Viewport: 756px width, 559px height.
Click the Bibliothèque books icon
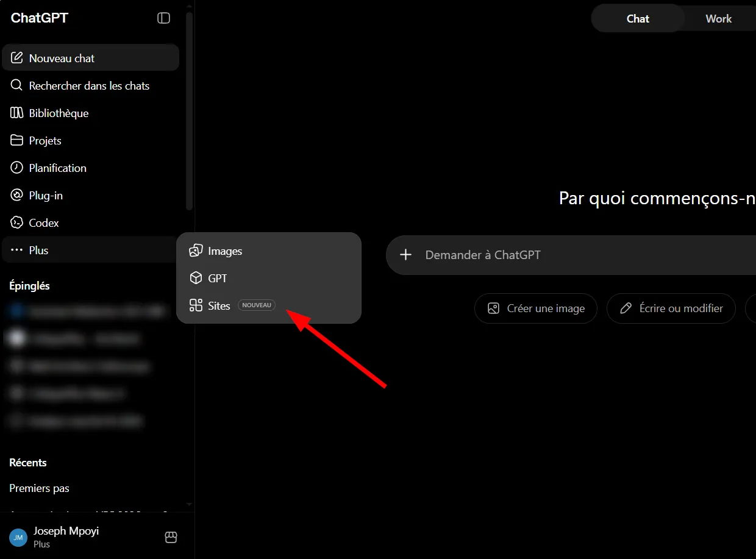click(x=17, y=113)
